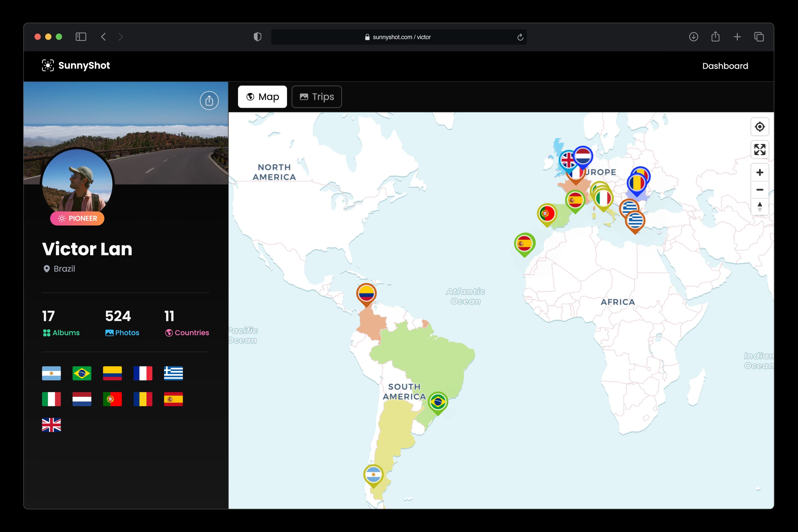Select the Map tab
This screenshot has height=532, width=798.
tap(262, 97)
